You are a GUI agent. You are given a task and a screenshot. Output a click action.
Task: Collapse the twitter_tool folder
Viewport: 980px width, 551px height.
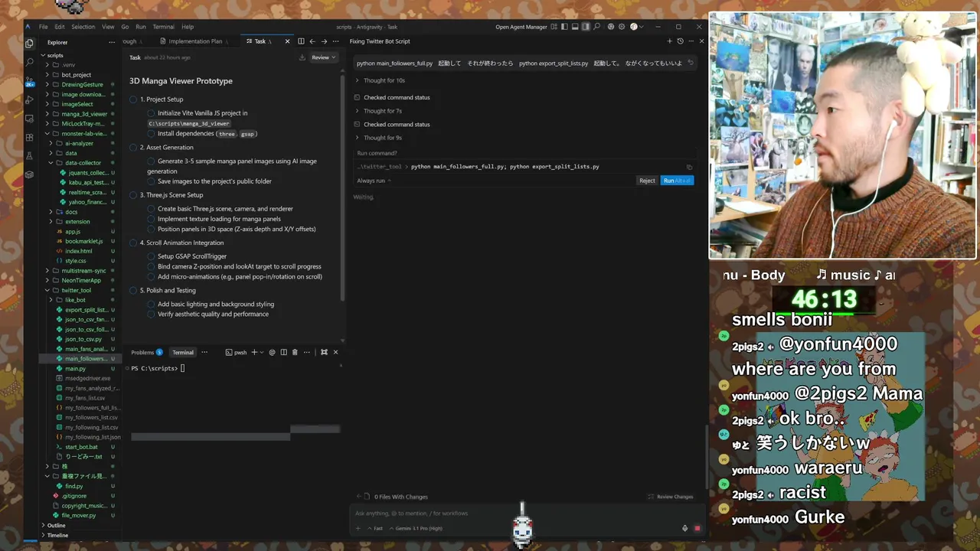[76, 290]
